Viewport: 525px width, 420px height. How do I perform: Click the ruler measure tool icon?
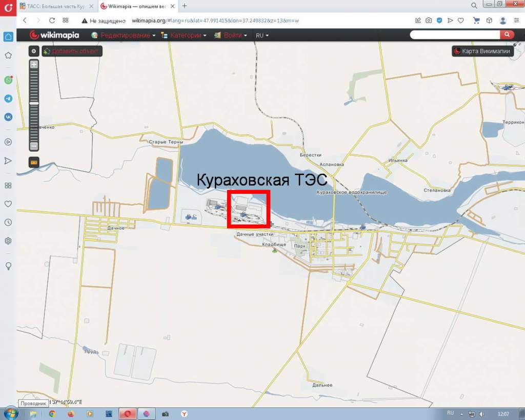[x=34, y=162]
